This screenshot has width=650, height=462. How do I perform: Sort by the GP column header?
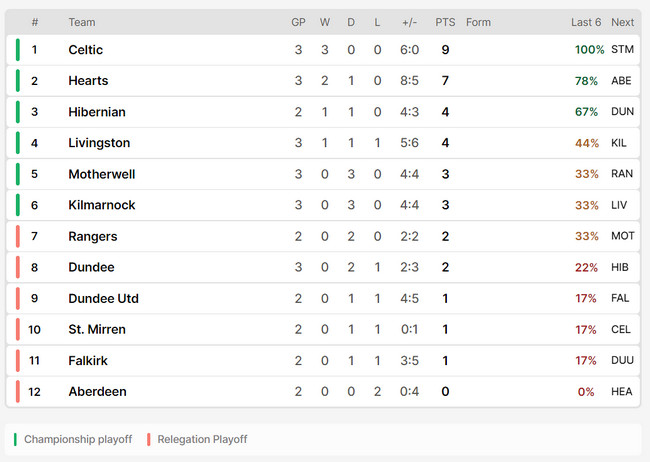[x=298, y=22]
